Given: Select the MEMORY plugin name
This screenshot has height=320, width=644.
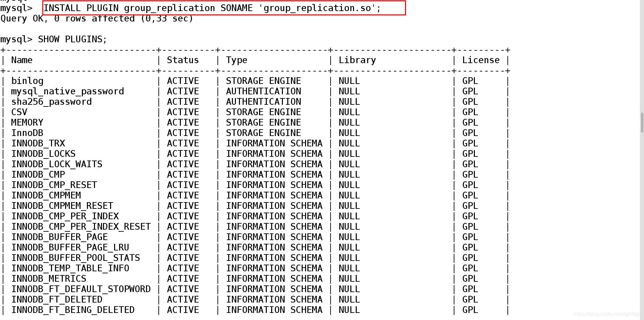Looking at the screenshot, I should click(27, 123).
